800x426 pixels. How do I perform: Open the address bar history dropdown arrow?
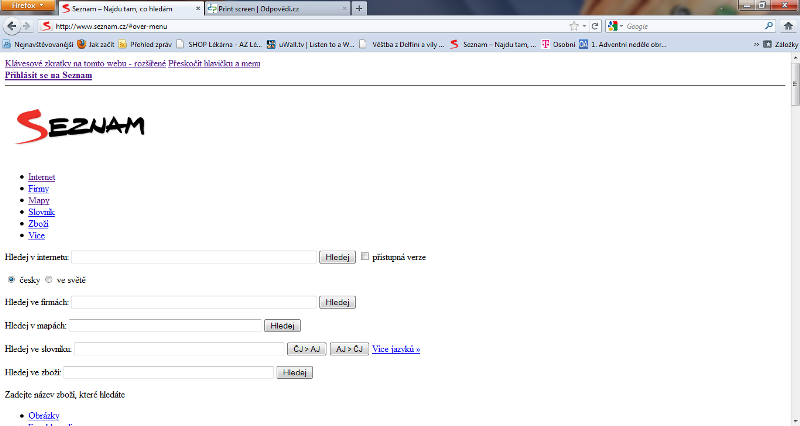pos(584,26)
